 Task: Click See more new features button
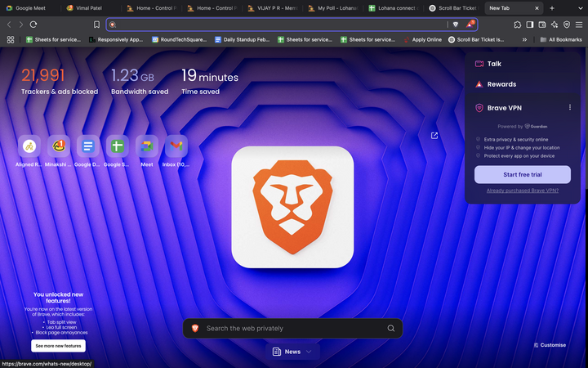tap(58, 346)
